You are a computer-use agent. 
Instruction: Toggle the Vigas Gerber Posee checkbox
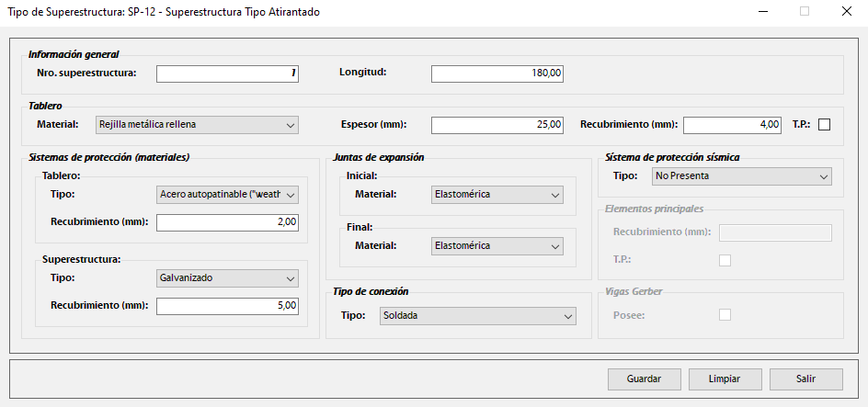(725, 315)
